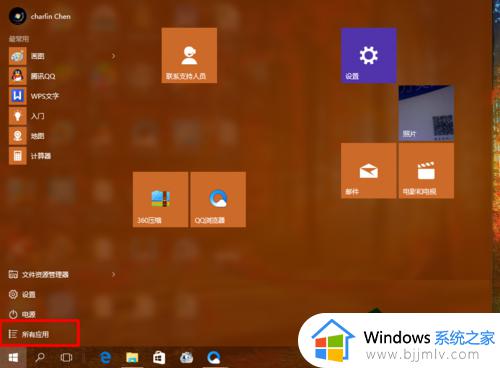Open the Mail tile
The width and height of the screenshot is (500, 368).
tap(369, 171)
